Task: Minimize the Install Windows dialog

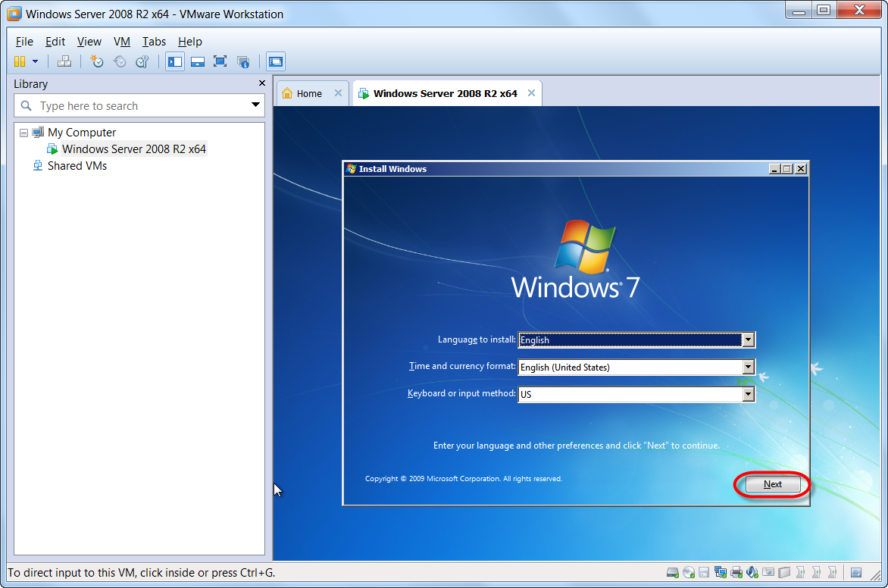Action: (x=775, y=169)
